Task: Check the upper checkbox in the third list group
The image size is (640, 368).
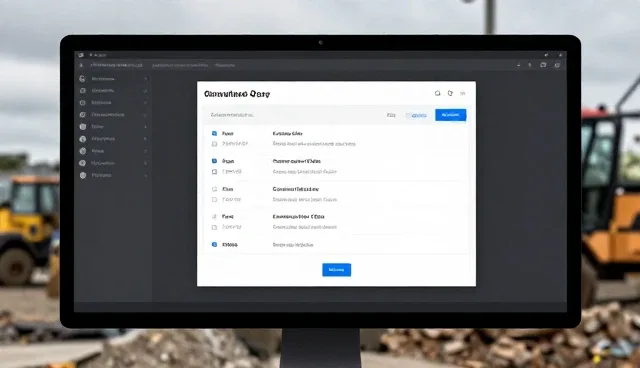Action: click(x=214, y=189)
